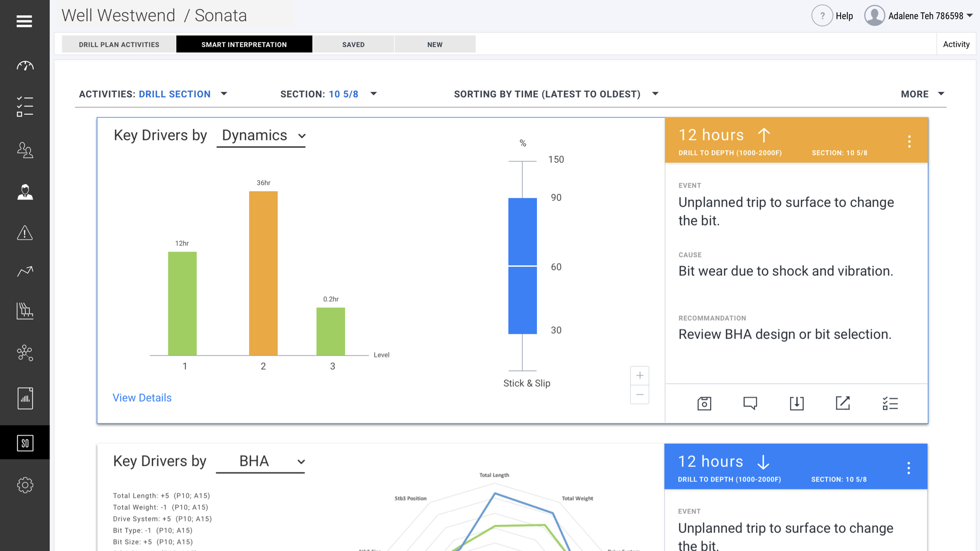Expand the Activities Drill Section dropdown
980x551 pixels.
click(224, 94)
